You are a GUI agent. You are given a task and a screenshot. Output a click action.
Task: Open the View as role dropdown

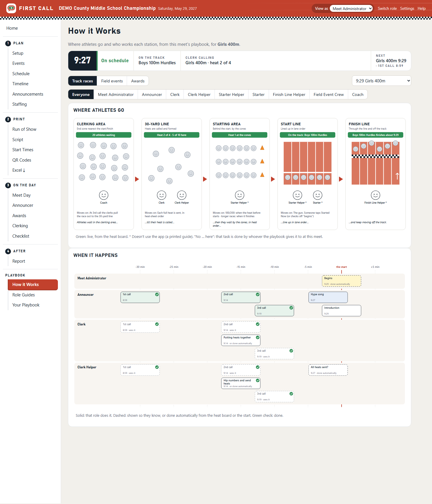tap(351, 9)
